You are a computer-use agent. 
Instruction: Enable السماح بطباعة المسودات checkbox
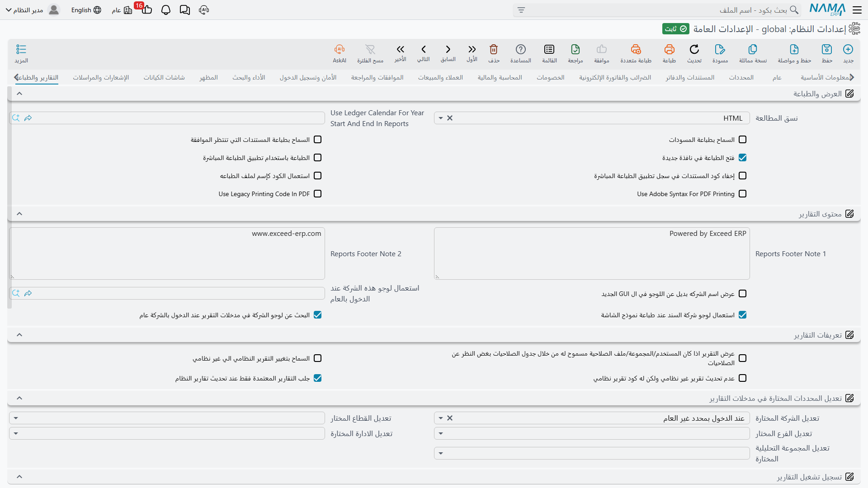pos(742,140)
